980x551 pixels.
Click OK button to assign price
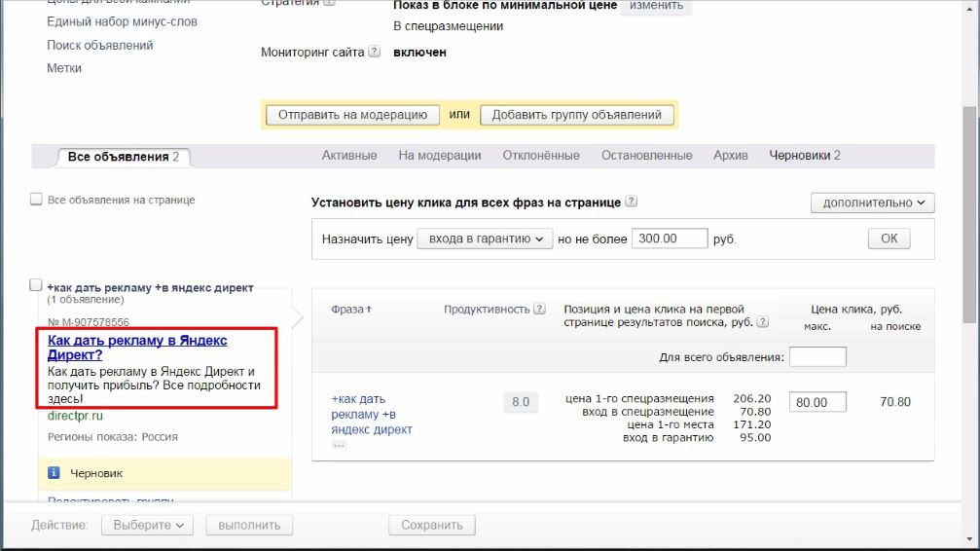tap(889, 239)
